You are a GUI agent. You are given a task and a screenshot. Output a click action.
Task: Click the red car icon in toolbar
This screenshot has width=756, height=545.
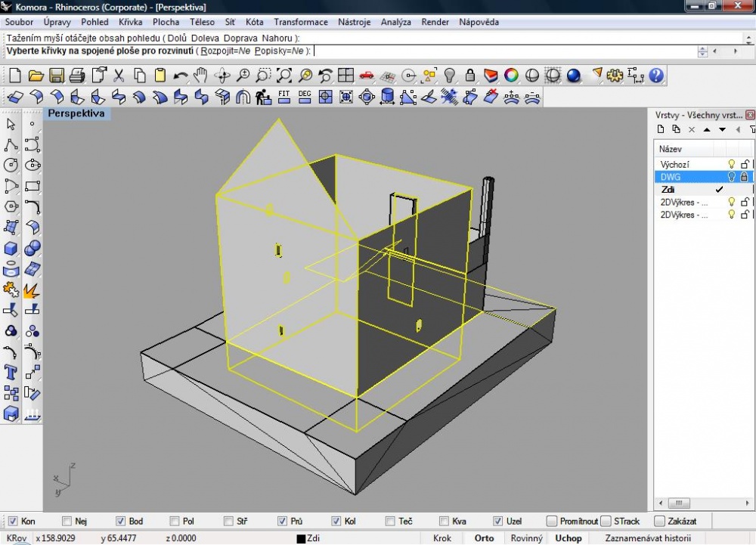click(367, 76)
